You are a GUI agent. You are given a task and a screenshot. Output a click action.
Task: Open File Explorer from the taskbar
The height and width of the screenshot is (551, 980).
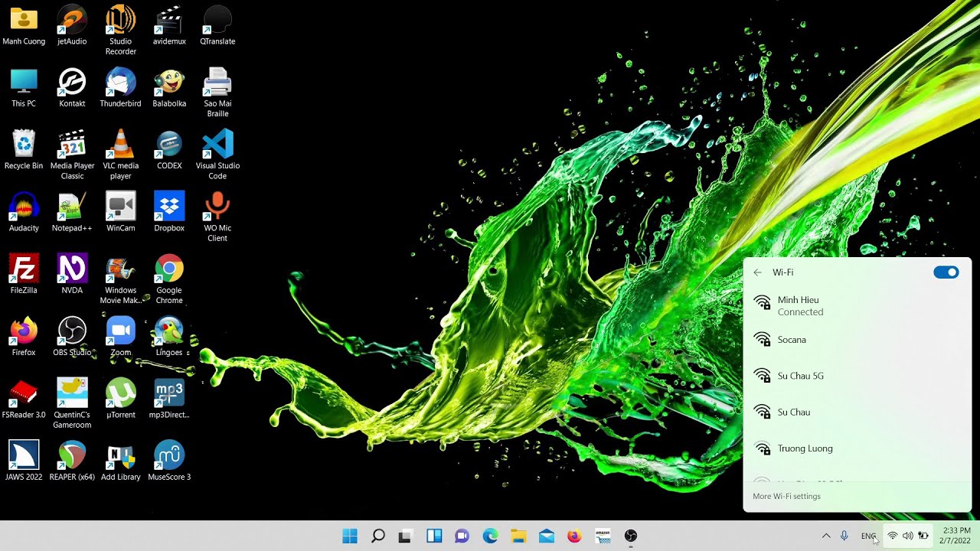[x=518, y=536]
